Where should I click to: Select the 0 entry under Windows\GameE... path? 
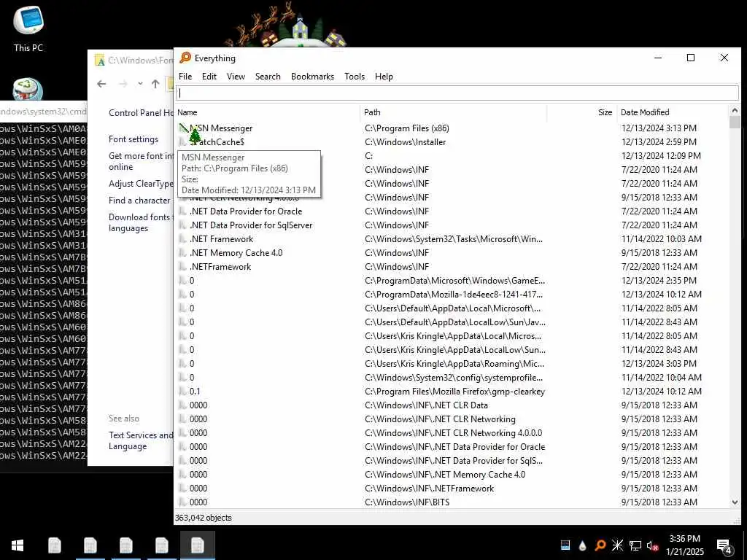(x=452, y=281)
